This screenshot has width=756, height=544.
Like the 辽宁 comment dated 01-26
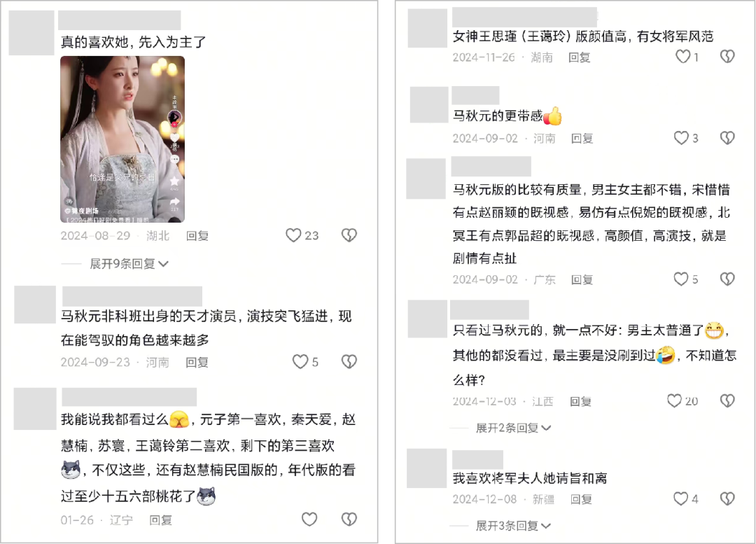coord(309,519)
